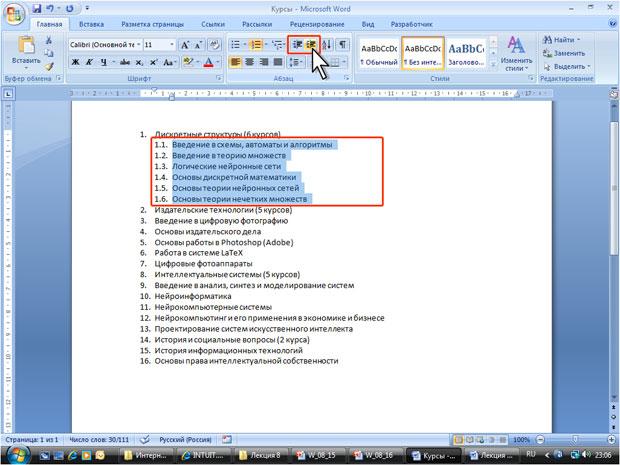Undo the last action
Screen dimensions: 620x465
pyautogui.click(x=50, y=8)
